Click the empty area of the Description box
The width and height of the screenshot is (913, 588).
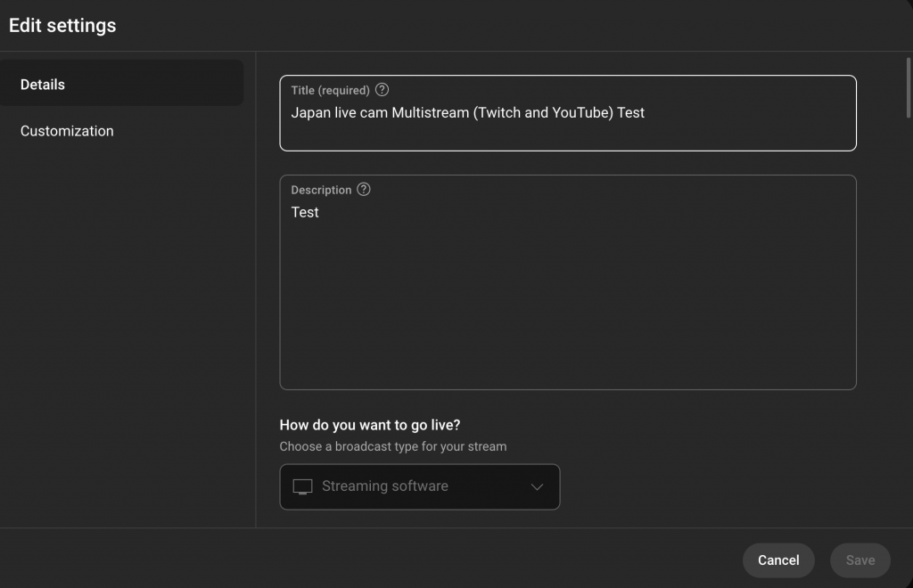pyautogui.click(x=567, y=303)
